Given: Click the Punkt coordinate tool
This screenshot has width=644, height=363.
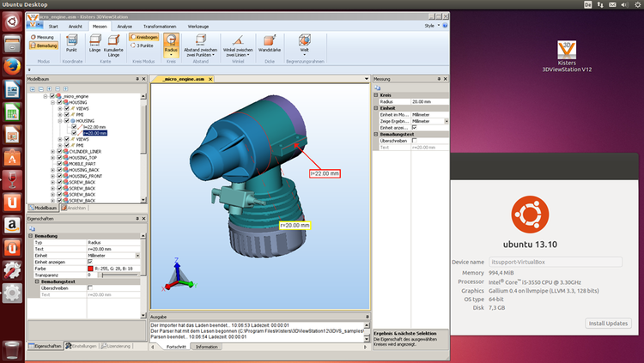Looking at the screenshot, I should [71, 45].
